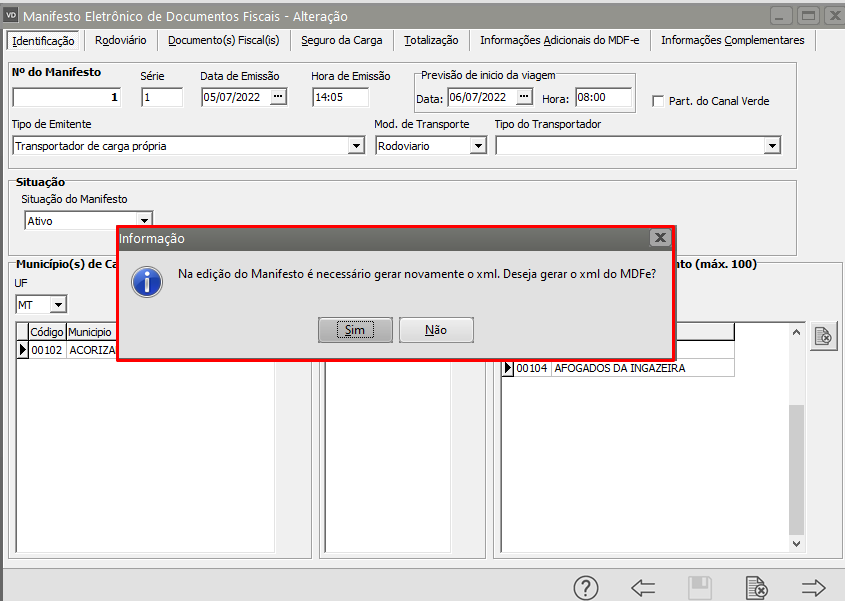The height and width of the screenshot is (601, 845).
Task: Close the Informação dialog
Action: click(x=660, y=237)
